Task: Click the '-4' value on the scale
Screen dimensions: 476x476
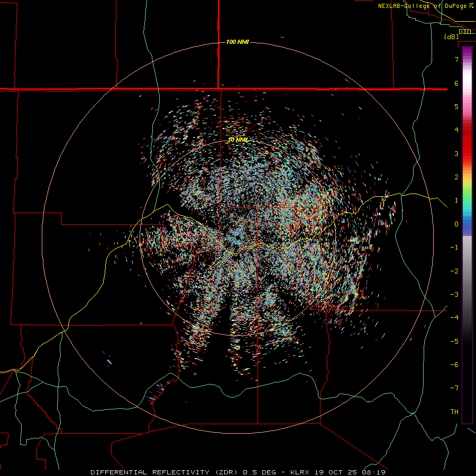Action: point(454,317)
